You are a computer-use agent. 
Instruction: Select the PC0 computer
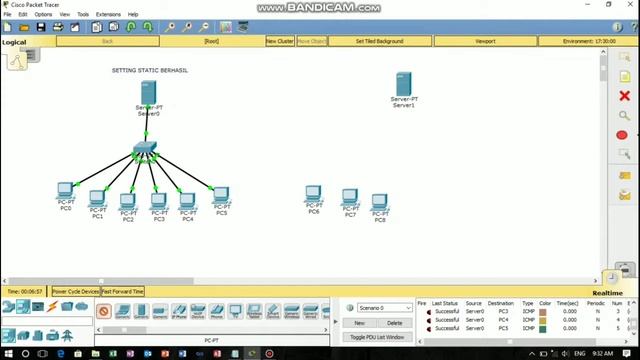(x=65, y=191)
